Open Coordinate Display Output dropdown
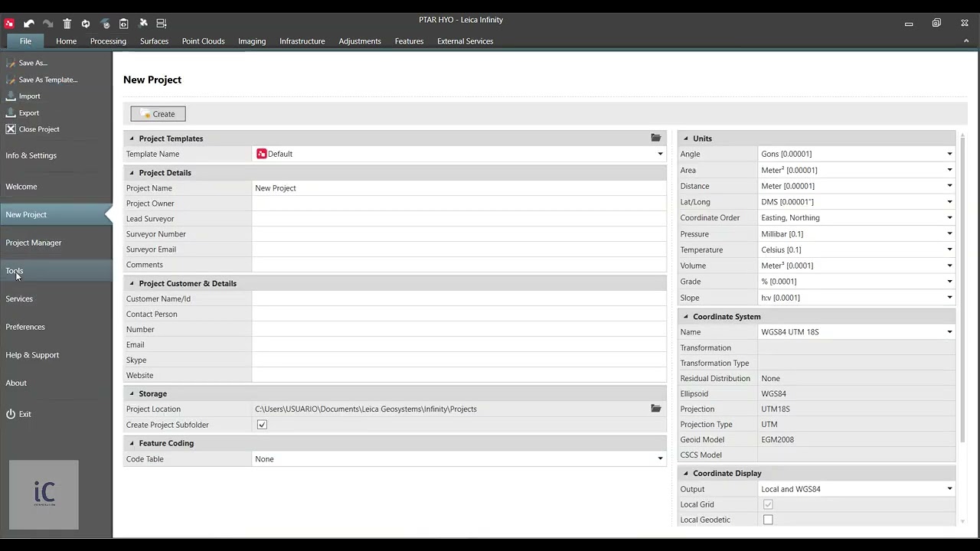This screenshot has width=980, height=551. (949, 489)
